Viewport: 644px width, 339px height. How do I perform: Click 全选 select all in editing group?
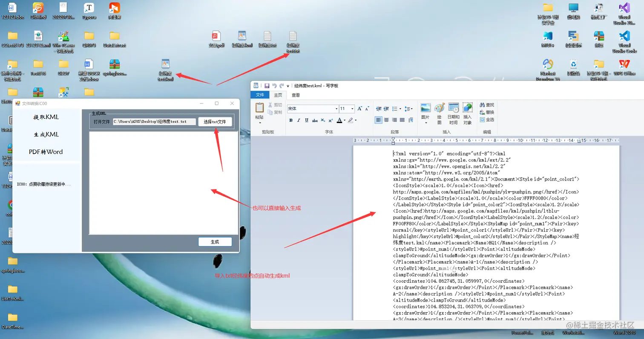[487, 119]
